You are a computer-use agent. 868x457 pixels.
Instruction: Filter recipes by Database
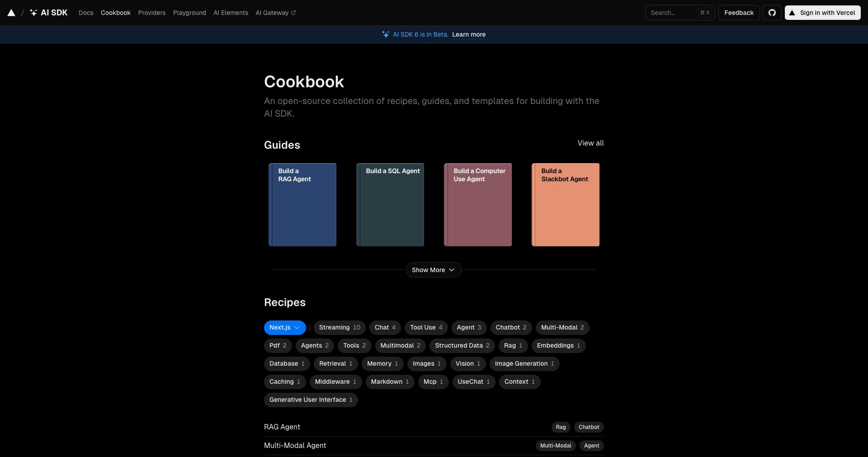pyautogui.click(x=287, y=364)
